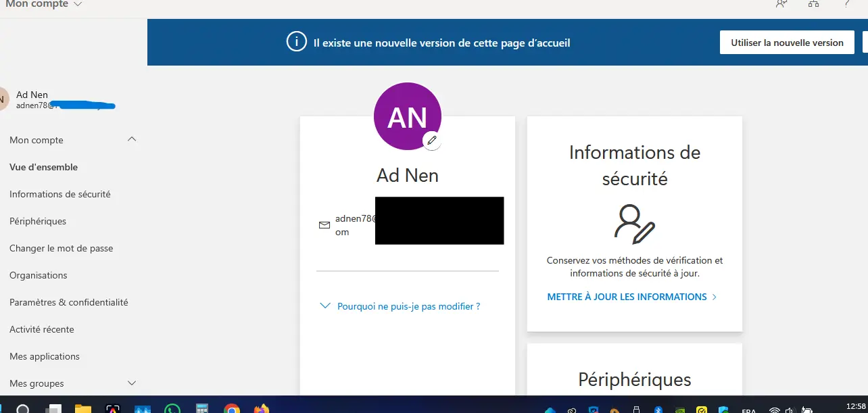Click the 12:58 clock in taskbar
The height and width of the screenshot is (413, 868).
(x=856, y=406)
